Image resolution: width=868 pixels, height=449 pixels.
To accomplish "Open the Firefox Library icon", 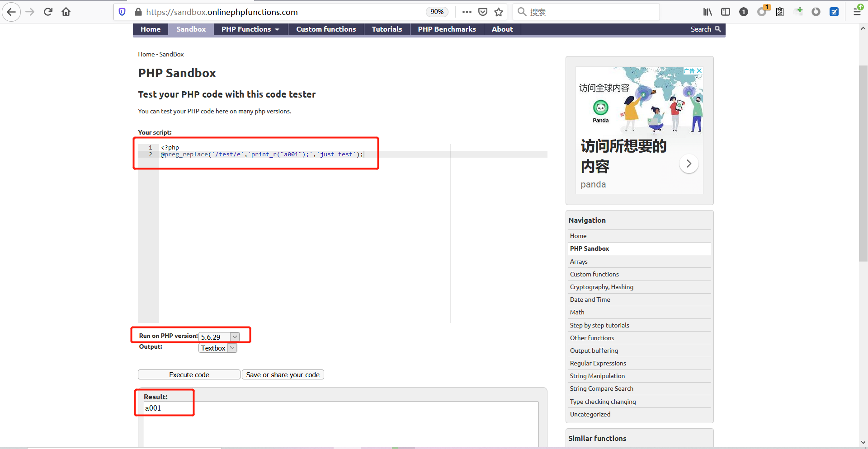I will click(x=708, y=12).
